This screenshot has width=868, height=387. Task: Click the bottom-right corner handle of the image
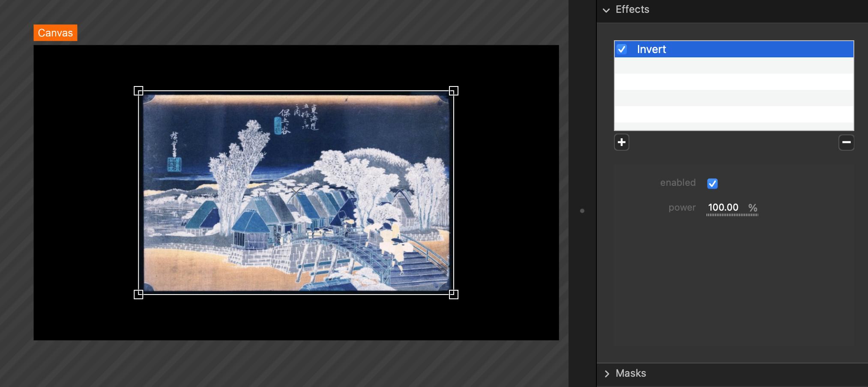coord(453,295)
